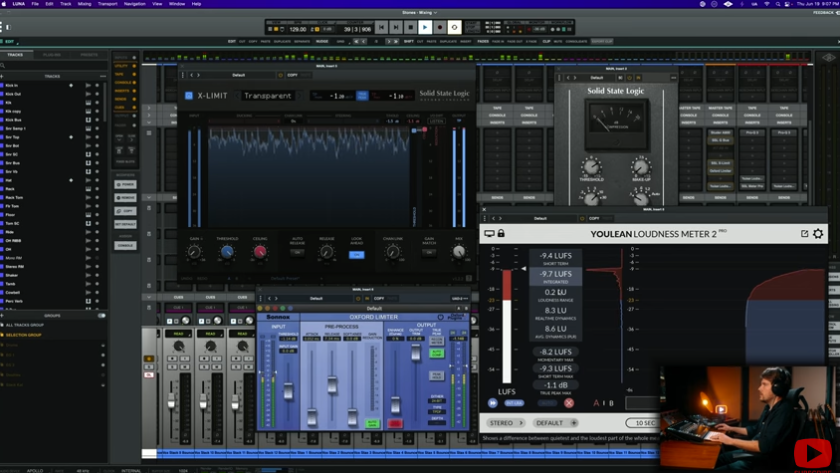Open the STEREO channel dropdown in Youlean
Viewport: 840px width, 473px height.
click(506, 423)
